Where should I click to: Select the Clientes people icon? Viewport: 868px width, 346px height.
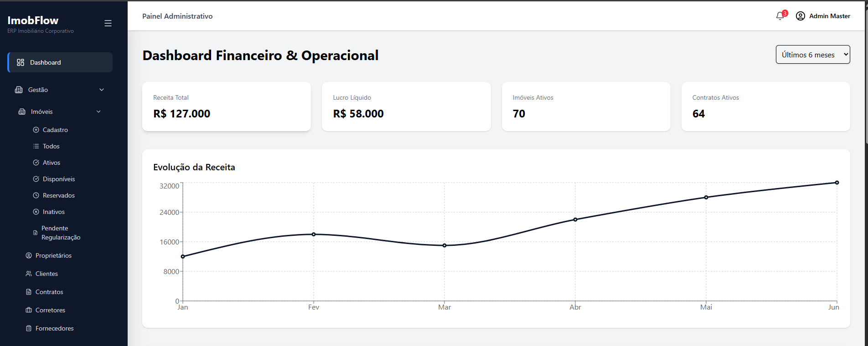[28, 274]
